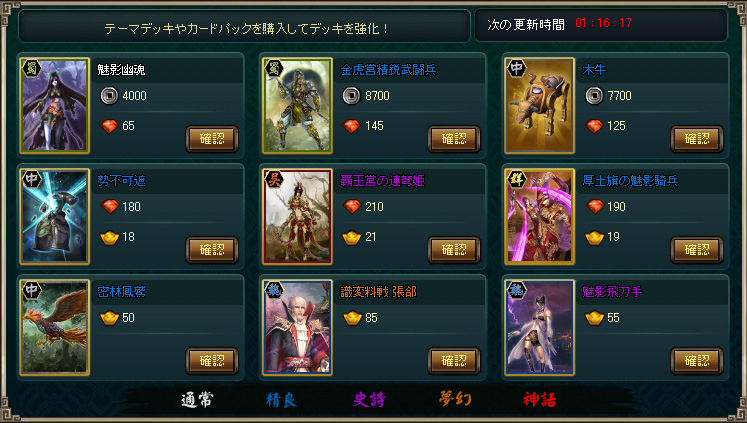
Task: Click the gold ingot icon beside 21
Action: [x=352, y=237]
